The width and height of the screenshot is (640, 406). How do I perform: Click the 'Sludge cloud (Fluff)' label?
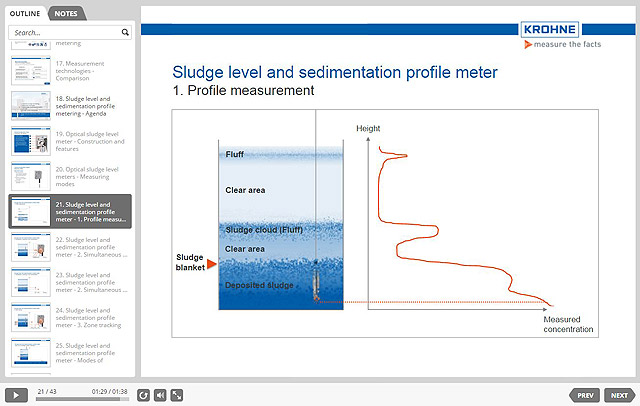click(264, 230)
